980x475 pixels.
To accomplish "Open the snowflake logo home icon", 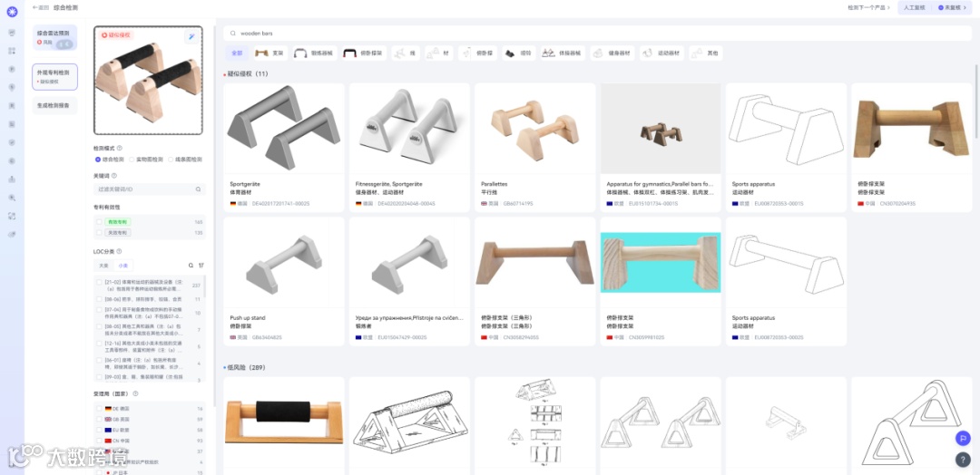I will click(12, 11).
